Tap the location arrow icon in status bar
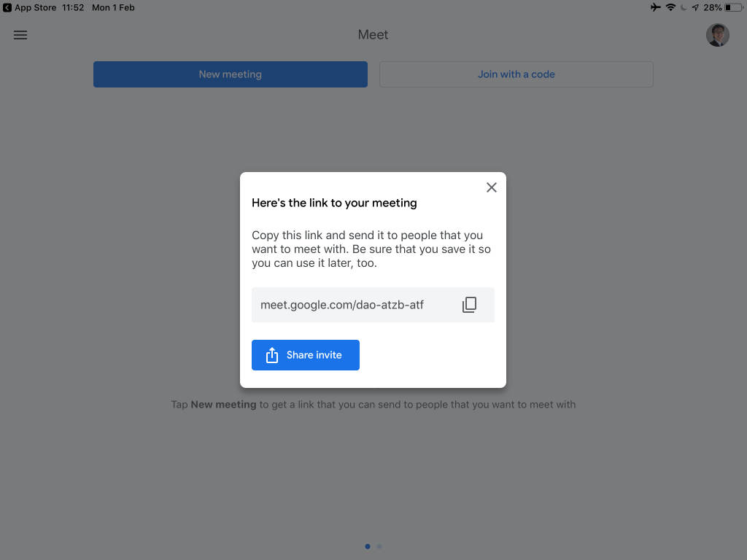The height and width of the screenshot is (560, 747). tap(696, 7)
